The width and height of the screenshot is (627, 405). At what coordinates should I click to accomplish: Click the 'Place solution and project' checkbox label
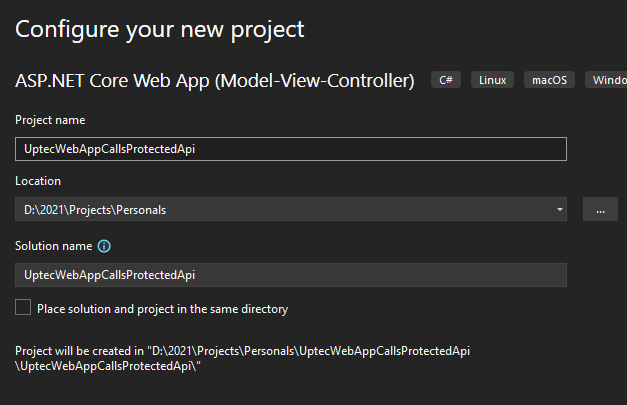(x=162, y=309)
